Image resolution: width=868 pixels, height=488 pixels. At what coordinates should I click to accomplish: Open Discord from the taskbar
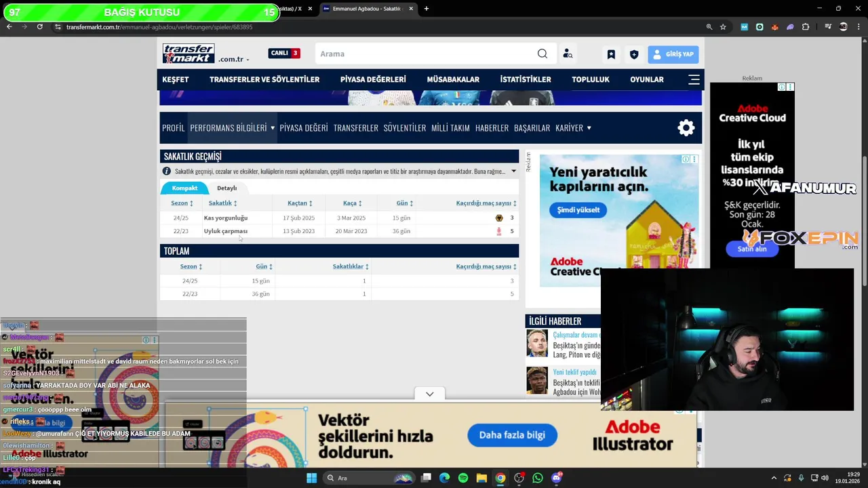click(557, 478)
